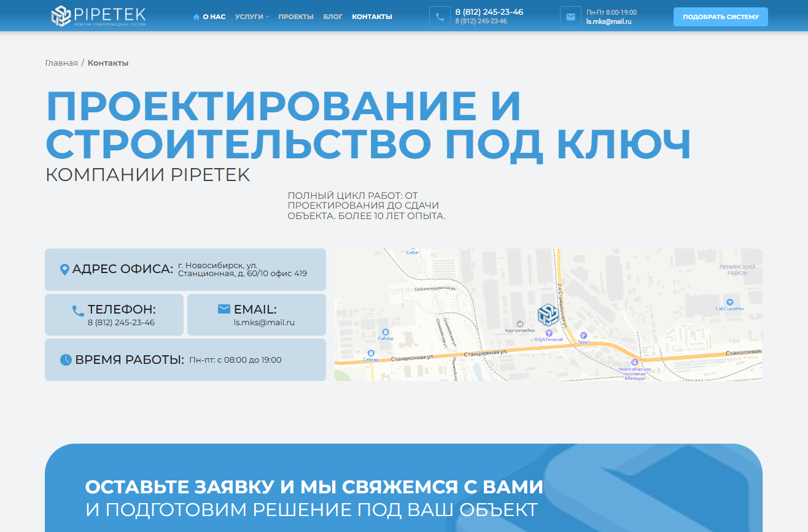This screenshot has height=532, width=808.
Task: Click the clock icon by ВРЕМЯ РАБОТЫ
Action: [66, 360]
